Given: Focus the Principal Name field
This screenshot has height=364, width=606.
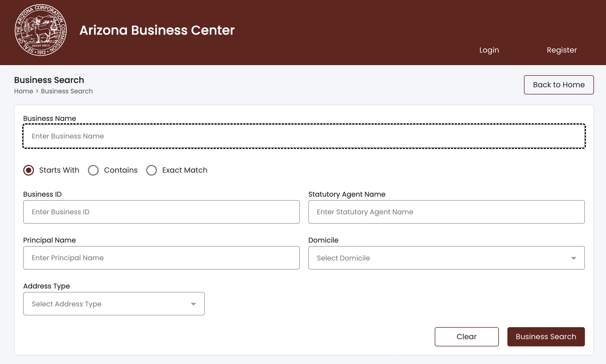Looking at the screenshot, I should (x=161, y=258).
